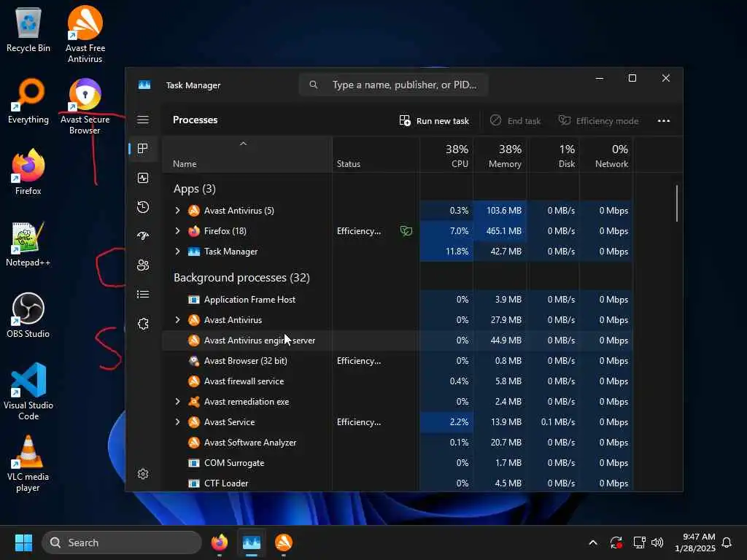Click the Task Manager taskbar icon
The width and height of the screenshot is (747, 560).
252,542
